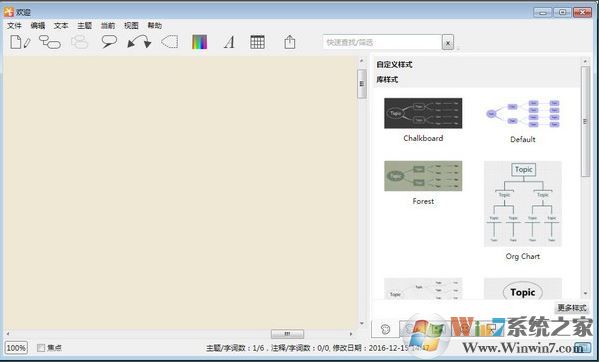Click the canvas scroll-left arrow
600x362 pixels.
click(x=8, y=334)
